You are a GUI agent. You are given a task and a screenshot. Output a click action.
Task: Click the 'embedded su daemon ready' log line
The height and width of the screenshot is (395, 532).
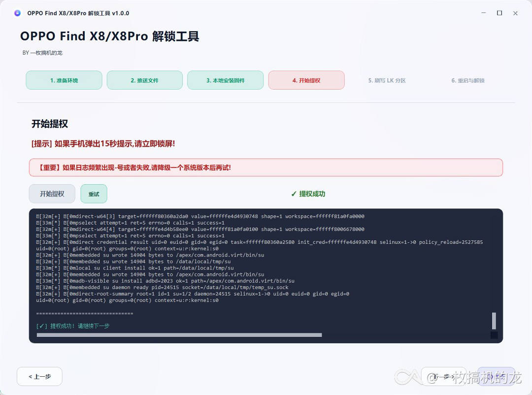point(162,287)
